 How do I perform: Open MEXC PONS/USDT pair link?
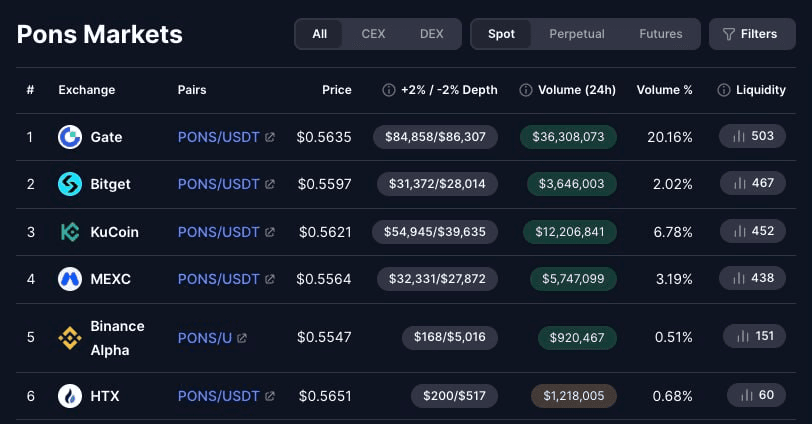[219, 279]
